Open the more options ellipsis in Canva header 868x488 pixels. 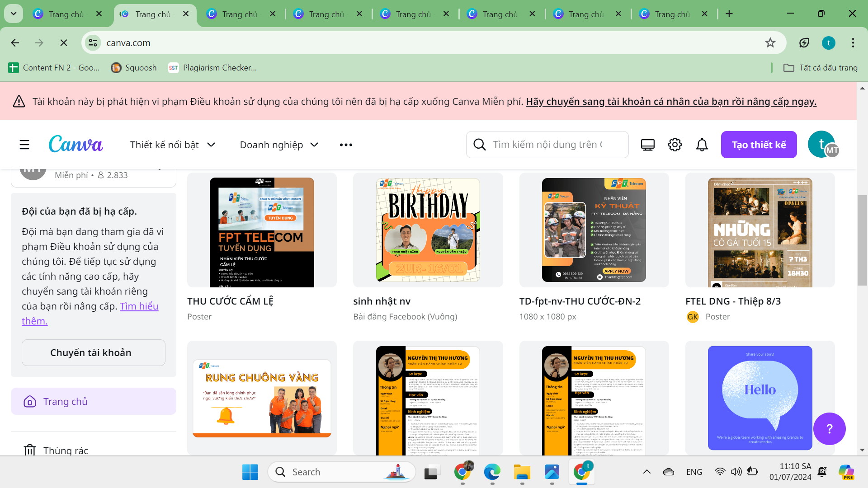tap(346, 145)
